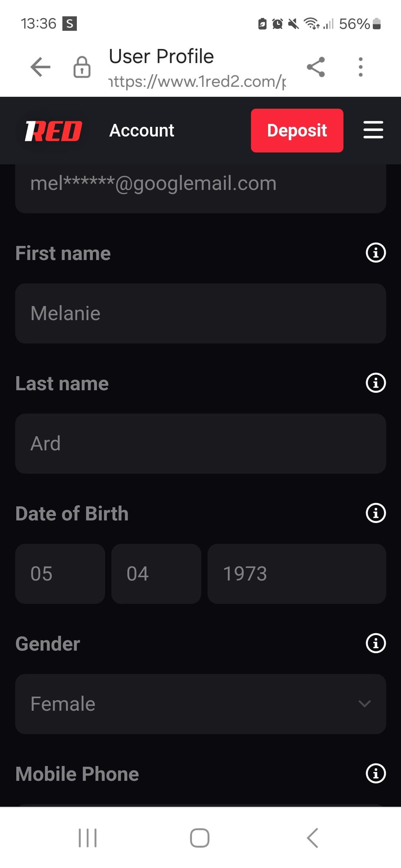Tap the share icon in browser bar
This screenshot has width=401, height=868.
click(316, 67)
